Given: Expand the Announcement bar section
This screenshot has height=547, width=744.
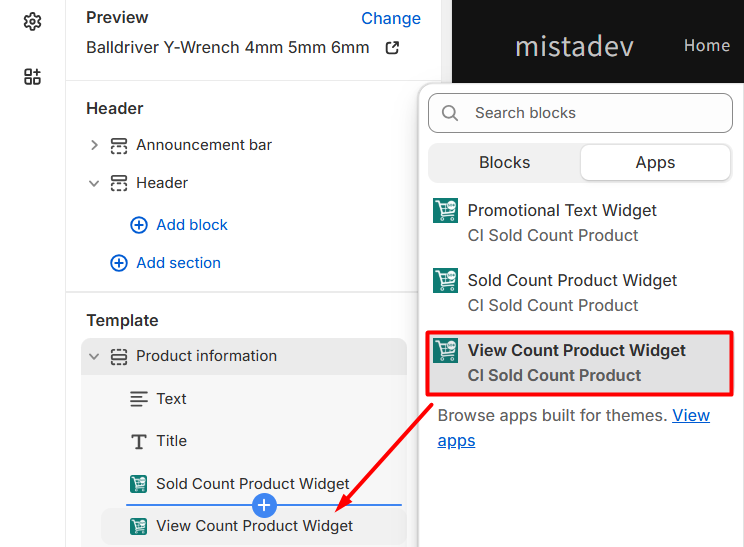Looking at the screenshot, I should (x=94, y=145).
